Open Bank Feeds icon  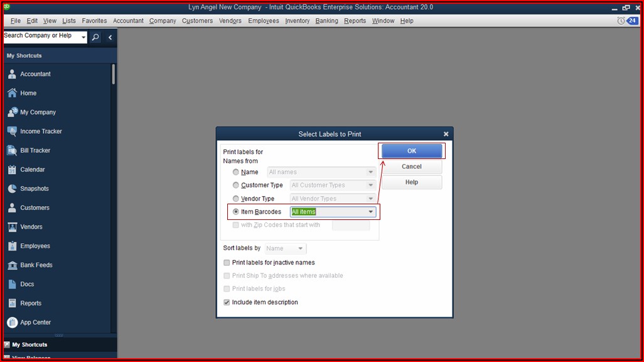[x=13, y=265]
